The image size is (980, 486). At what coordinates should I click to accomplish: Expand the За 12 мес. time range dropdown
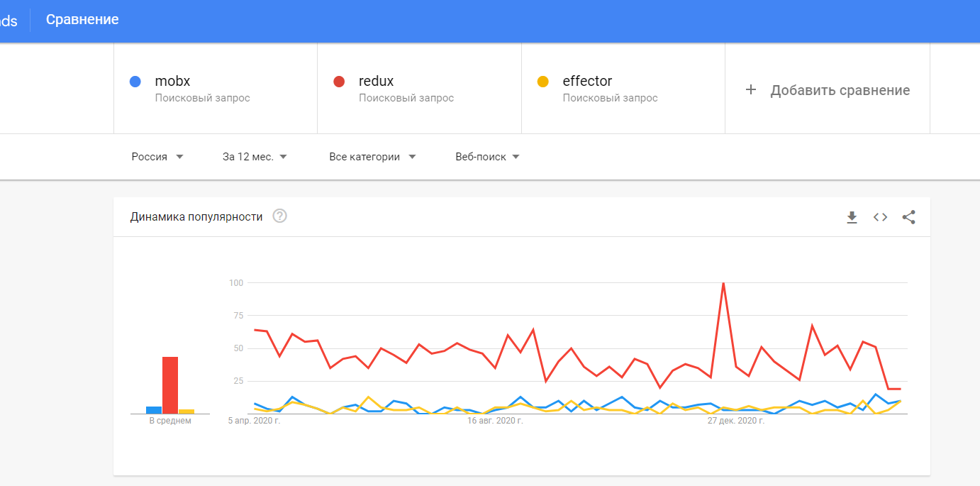tap(255, 157)
